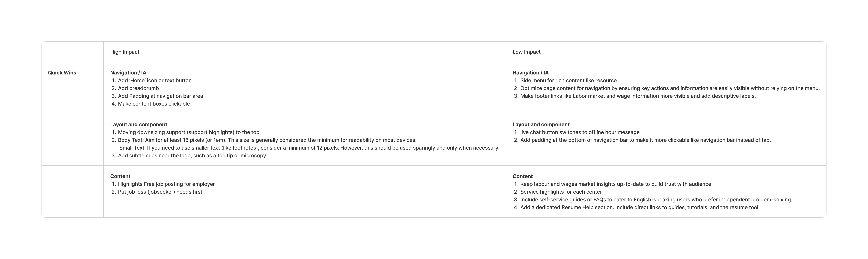Click the Low Impact column header
This screenshot has width=868, height=259.
pos(526,52)
